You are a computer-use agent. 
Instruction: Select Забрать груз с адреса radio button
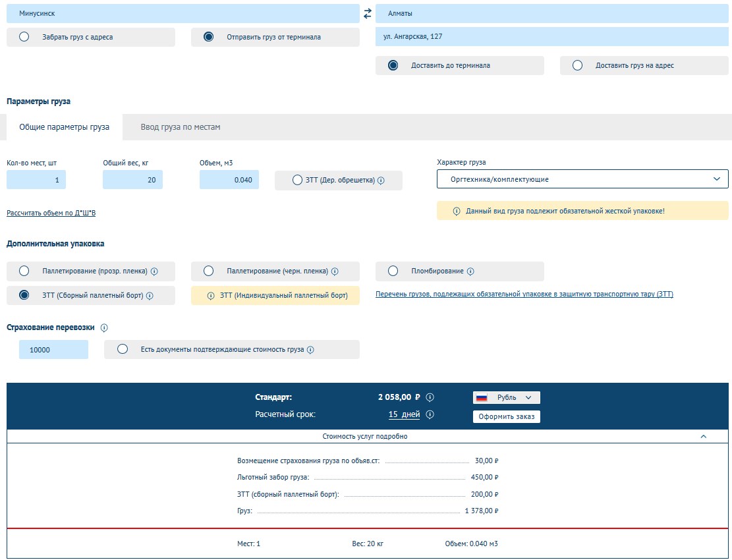[x=24, y=37]
